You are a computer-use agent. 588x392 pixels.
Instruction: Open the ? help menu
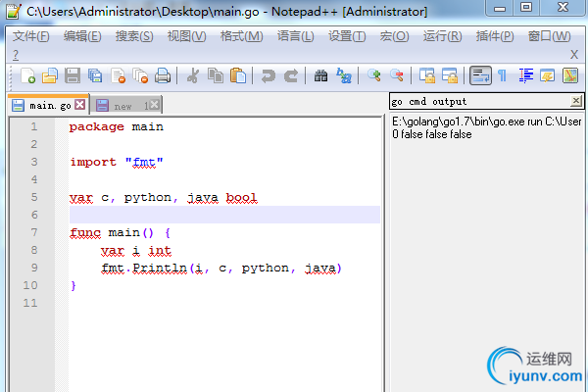pyautogui.click(x=16, y=55)
